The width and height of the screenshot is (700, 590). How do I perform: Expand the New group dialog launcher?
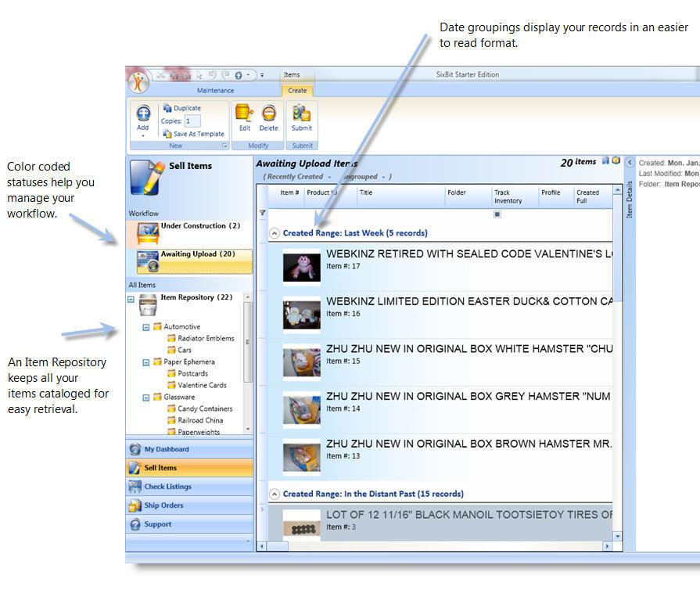[x=224, y=146]
